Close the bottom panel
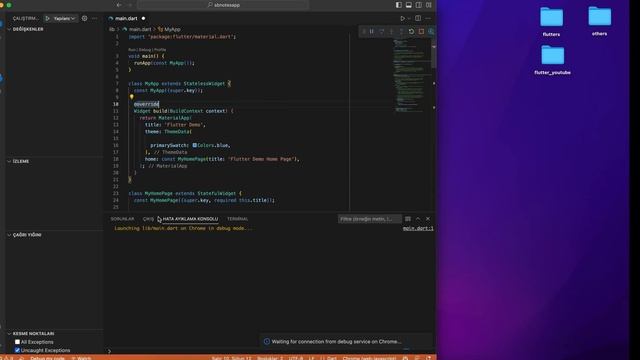The image size is (640, 360). pos(428,219)
